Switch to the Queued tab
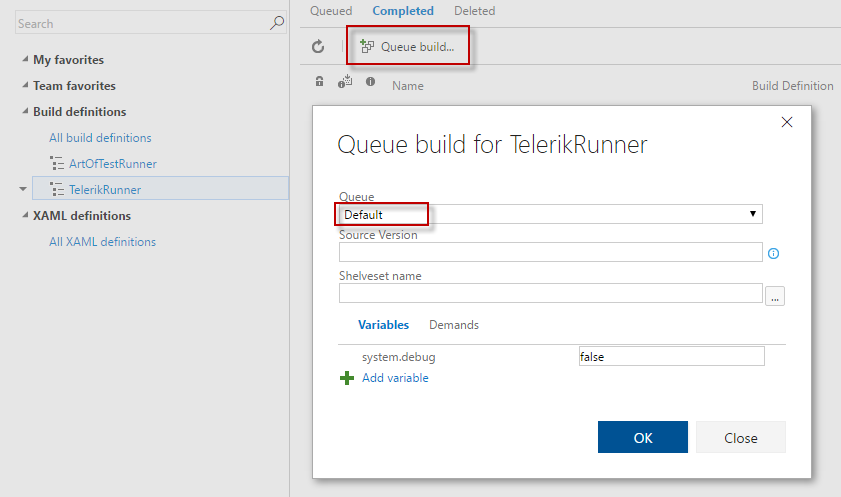841x497 pixels. pos(331,11)
